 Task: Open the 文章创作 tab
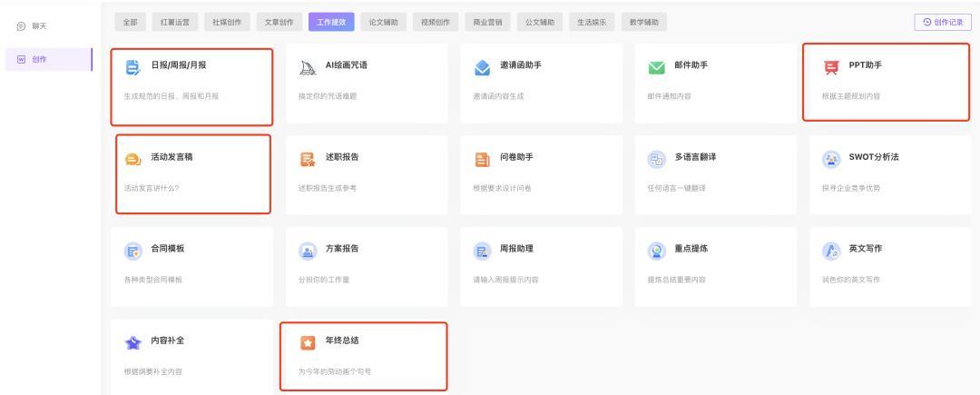click(x=279, y=22)
